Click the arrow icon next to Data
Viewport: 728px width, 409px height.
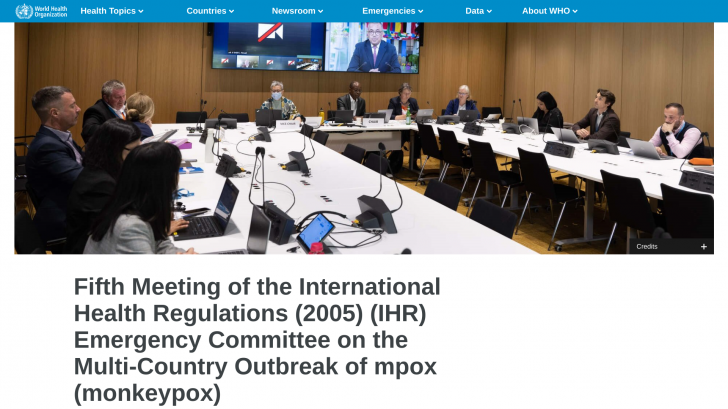click(x=489, y=11)
